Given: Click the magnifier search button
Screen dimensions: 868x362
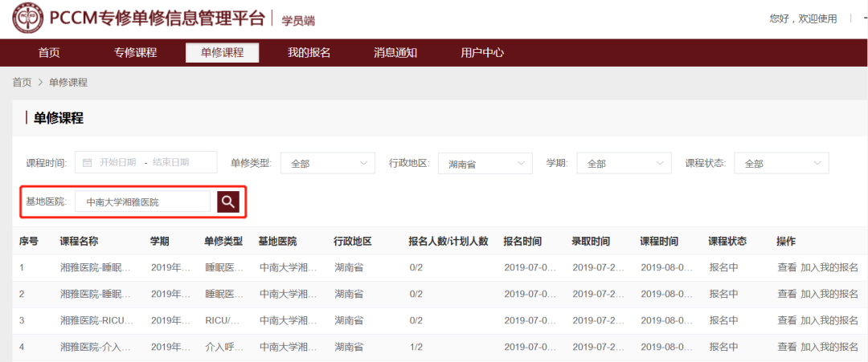Looking at the screenshot, I should 228,201.
